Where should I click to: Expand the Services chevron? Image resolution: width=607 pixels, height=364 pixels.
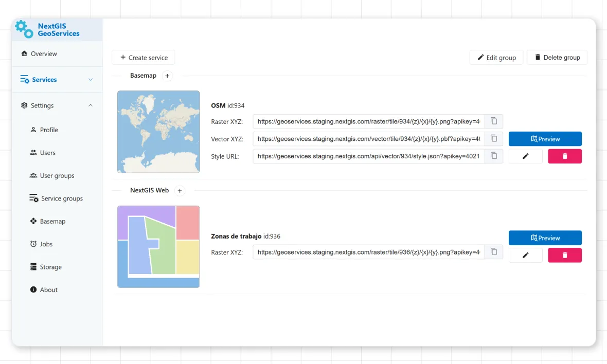(x=91, y=80)
